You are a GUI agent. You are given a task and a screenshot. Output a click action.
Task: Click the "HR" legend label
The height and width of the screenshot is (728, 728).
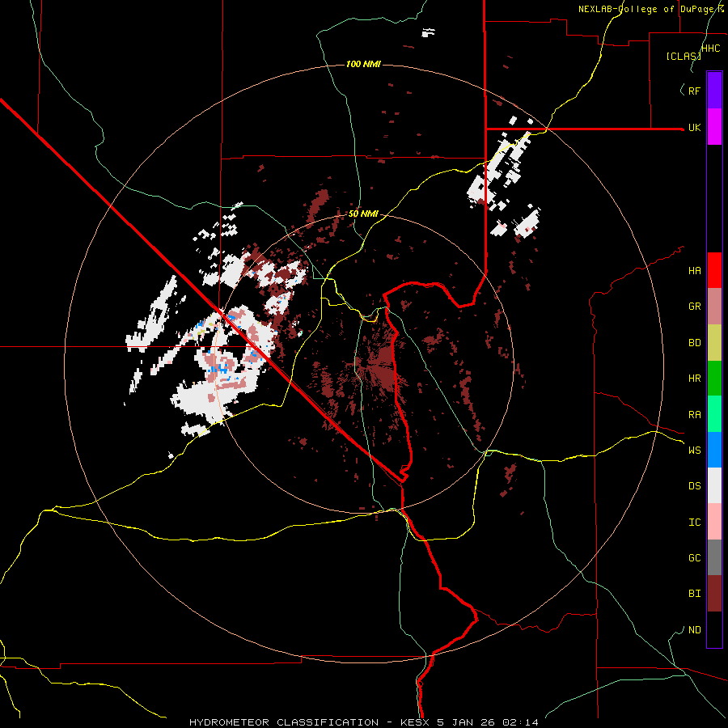click(694, 379)
